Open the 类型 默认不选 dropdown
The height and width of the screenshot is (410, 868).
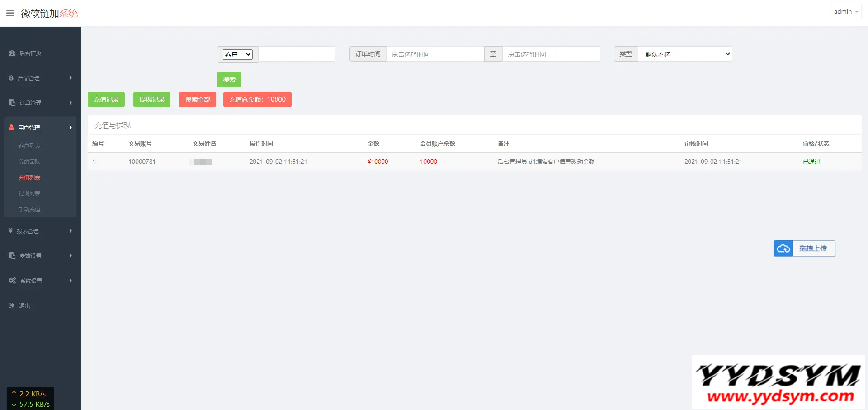point(685,54)
